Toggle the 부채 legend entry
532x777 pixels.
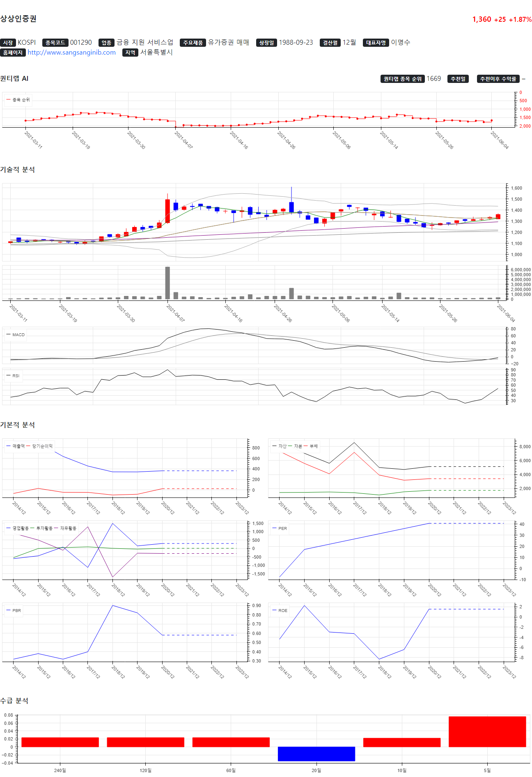[x=311, y=446]
